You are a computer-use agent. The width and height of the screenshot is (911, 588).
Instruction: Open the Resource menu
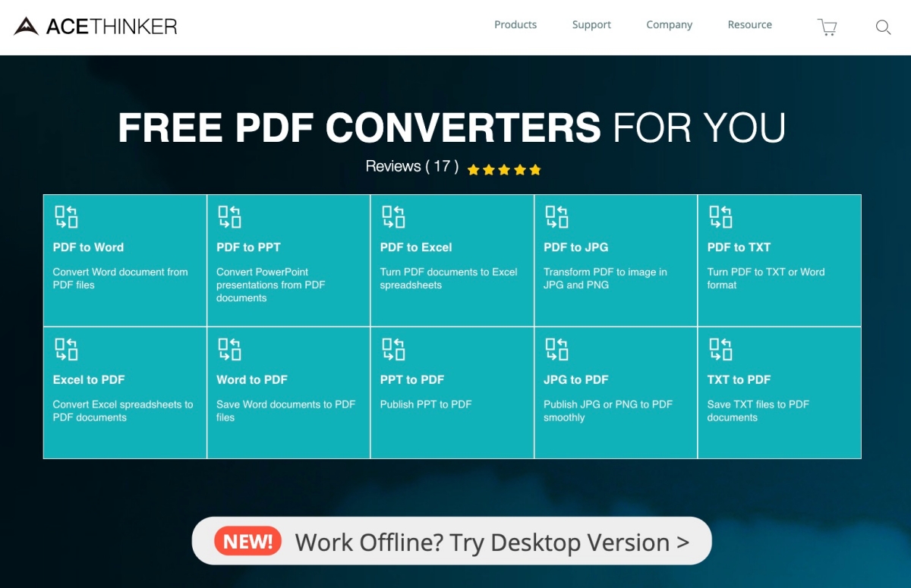(x=749, y=25)
